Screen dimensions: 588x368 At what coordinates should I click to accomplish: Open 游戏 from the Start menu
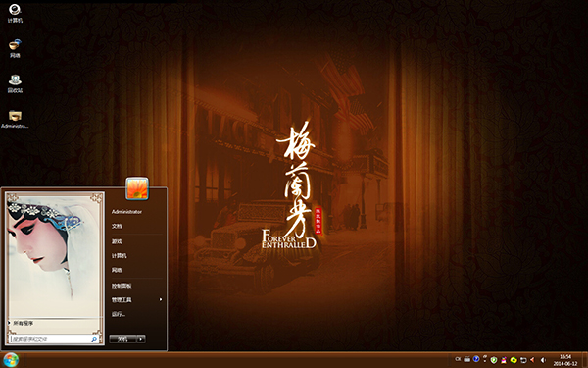coord(117,241)
